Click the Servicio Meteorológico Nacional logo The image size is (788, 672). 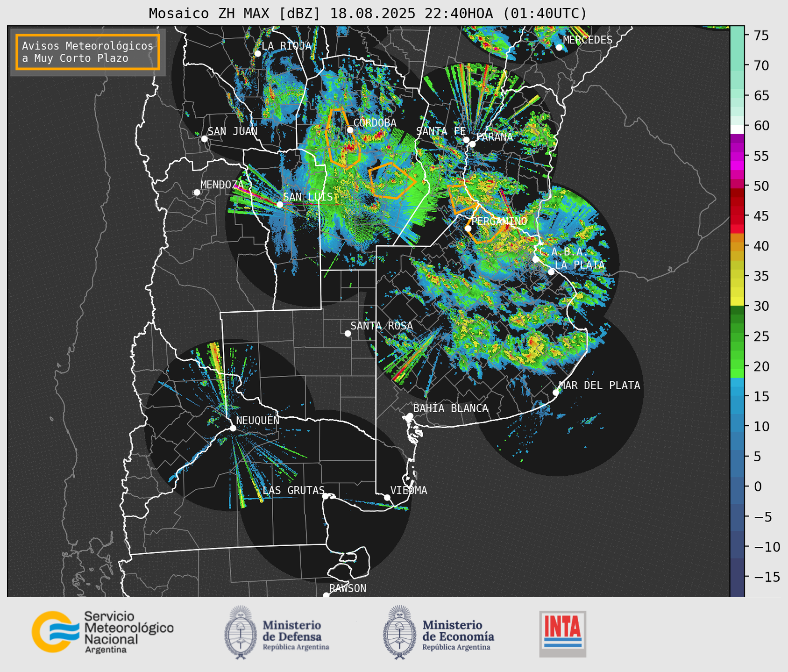(102, 632)
